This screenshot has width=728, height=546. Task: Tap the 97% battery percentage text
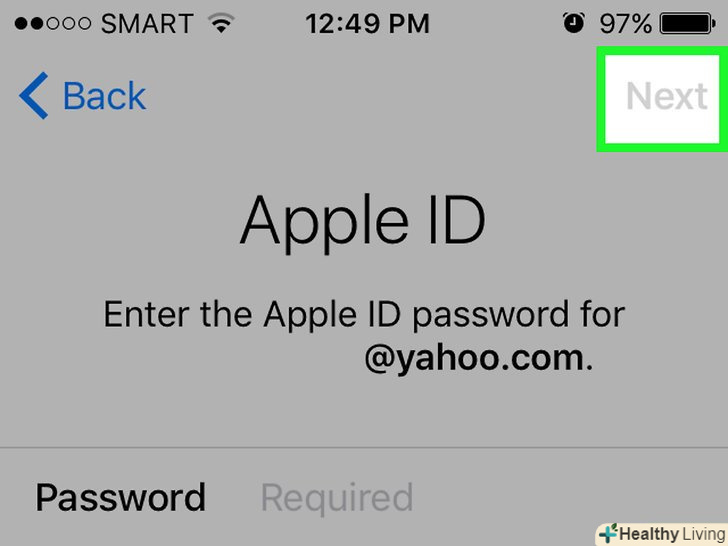click(625, 24)
